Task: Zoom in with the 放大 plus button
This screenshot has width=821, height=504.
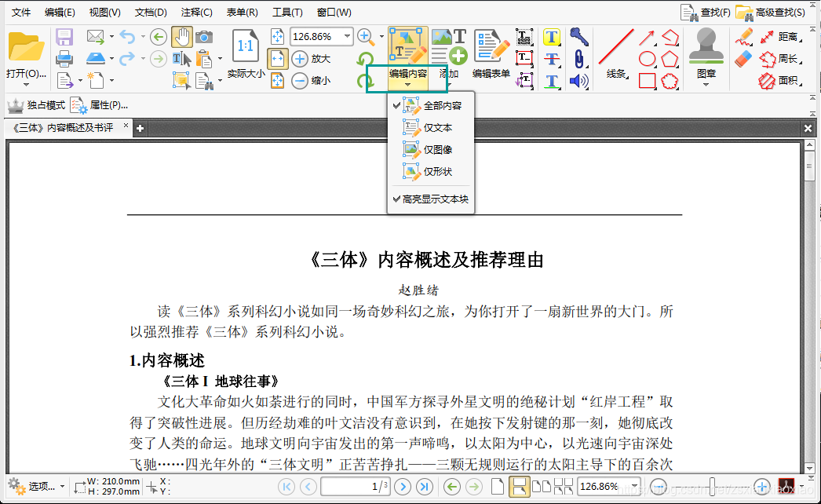Action: tap(311, 59)
